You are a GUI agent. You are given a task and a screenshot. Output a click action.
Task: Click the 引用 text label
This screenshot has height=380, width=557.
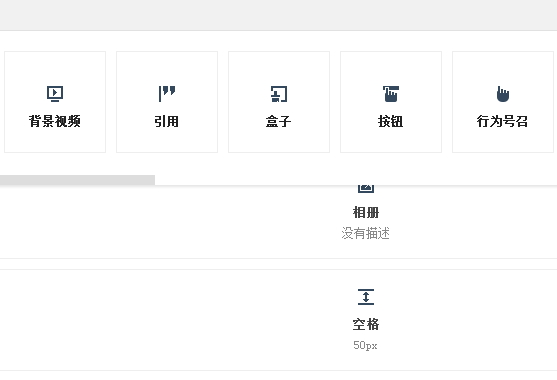point(167,121)
